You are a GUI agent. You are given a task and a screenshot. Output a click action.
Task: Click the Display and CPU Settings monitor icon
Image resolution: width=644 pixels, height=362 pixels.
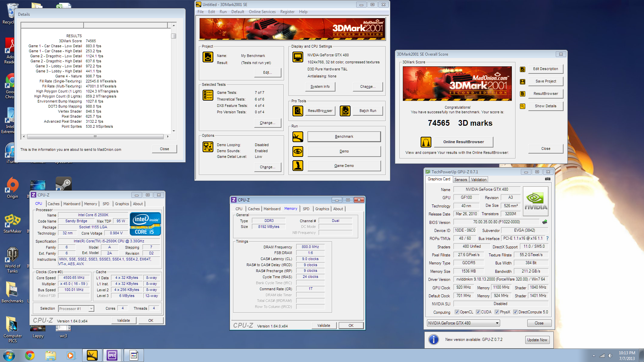point(298,57)
